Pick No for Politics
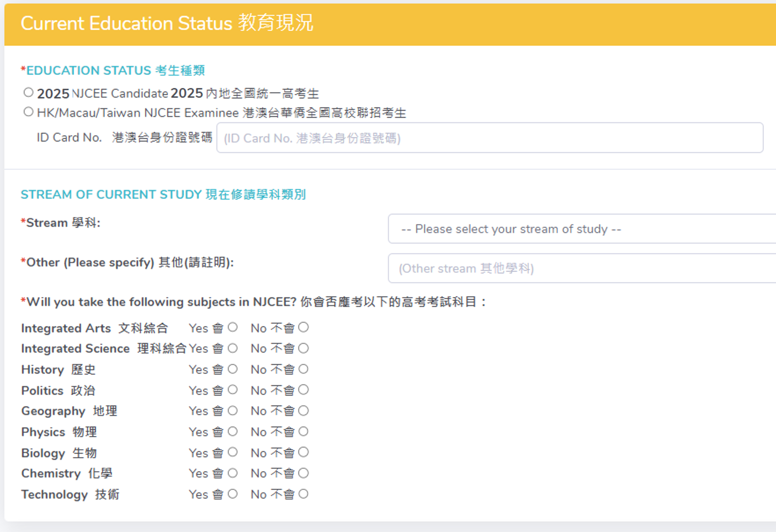Image resolution: width=776 pixels, height=532 pixels. 303,390
